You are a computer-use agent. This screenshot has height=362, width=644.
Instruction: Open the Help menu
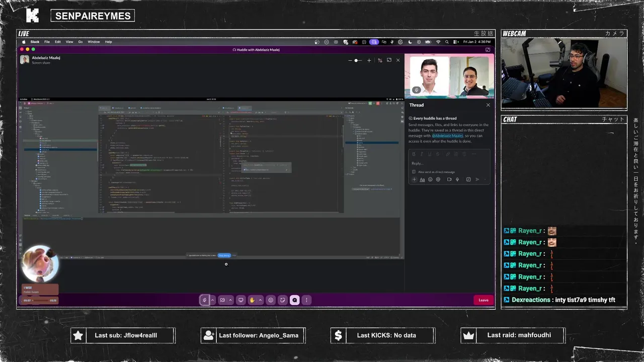tap(108, 42)
